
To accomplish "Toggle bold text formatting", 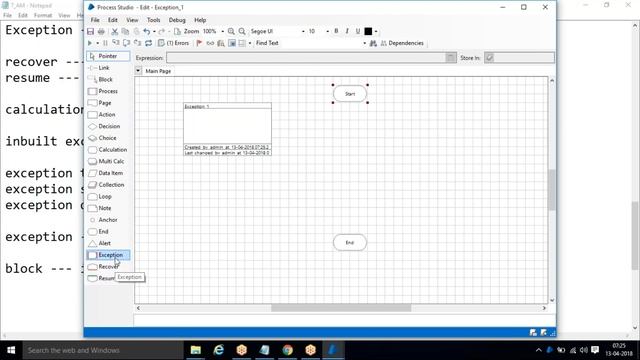I will coord(336,31).
